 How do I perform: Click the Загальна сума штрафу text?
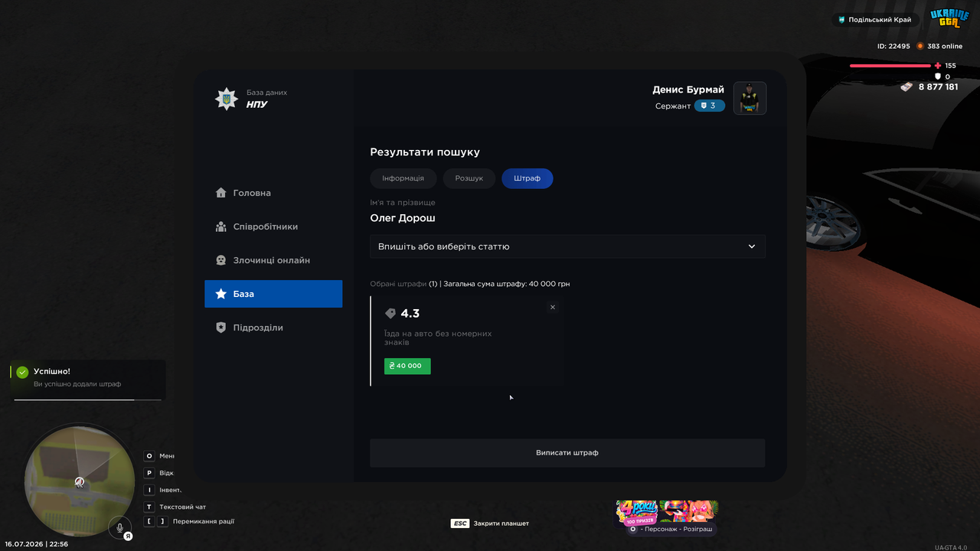tap(507, 284)
